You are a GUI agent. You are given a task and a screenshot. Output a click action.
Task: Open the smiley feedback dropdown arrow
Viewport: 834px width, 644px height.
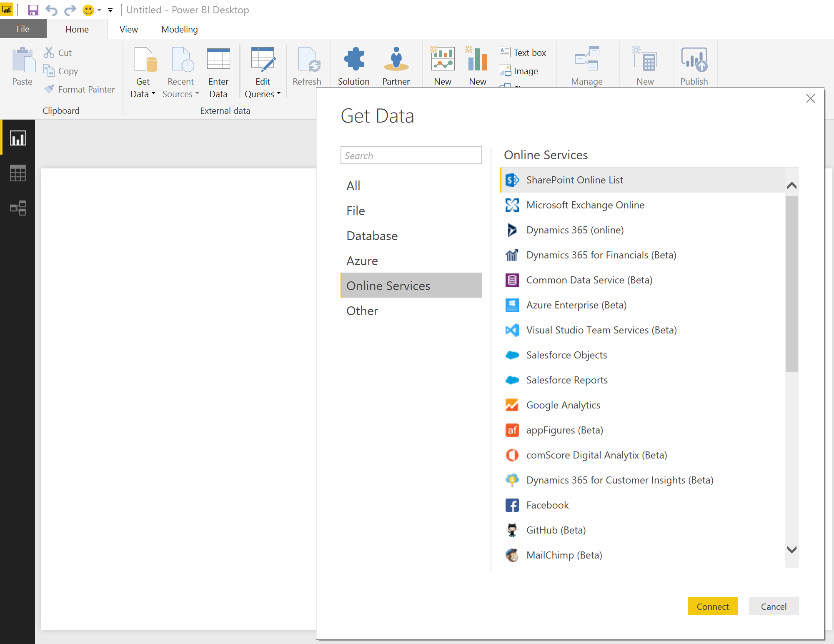pyautogui.click(x=99, y=10)
